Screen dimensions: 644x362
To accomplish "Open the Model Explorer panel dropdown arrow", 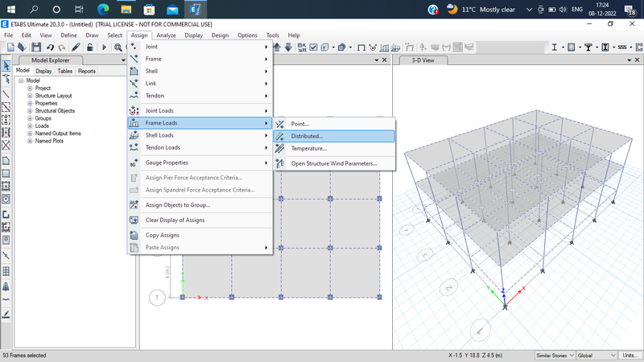I will [x=123, y=60].
